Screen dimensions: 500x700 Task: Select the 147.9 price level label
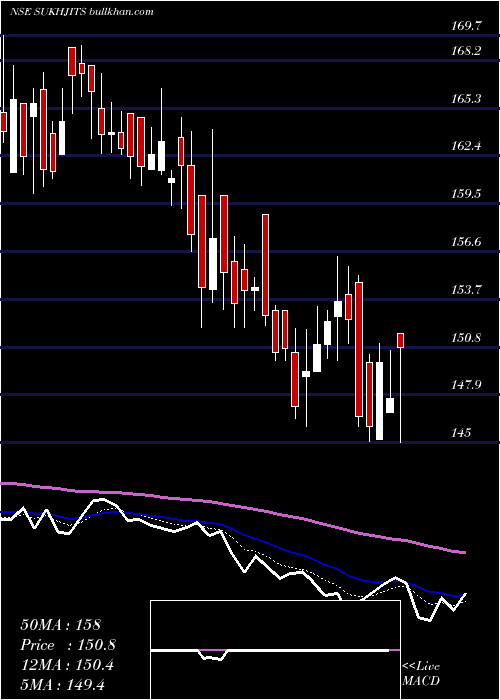click(x=466, y=385)
